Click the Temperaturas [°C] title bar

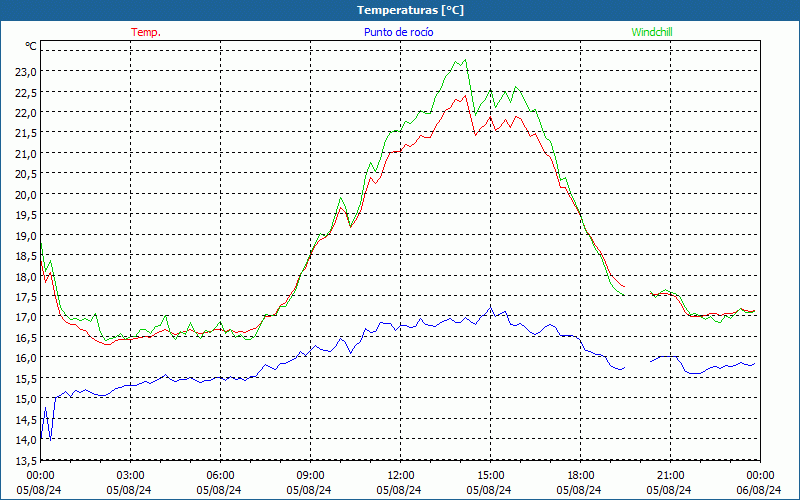pos(400,10)
